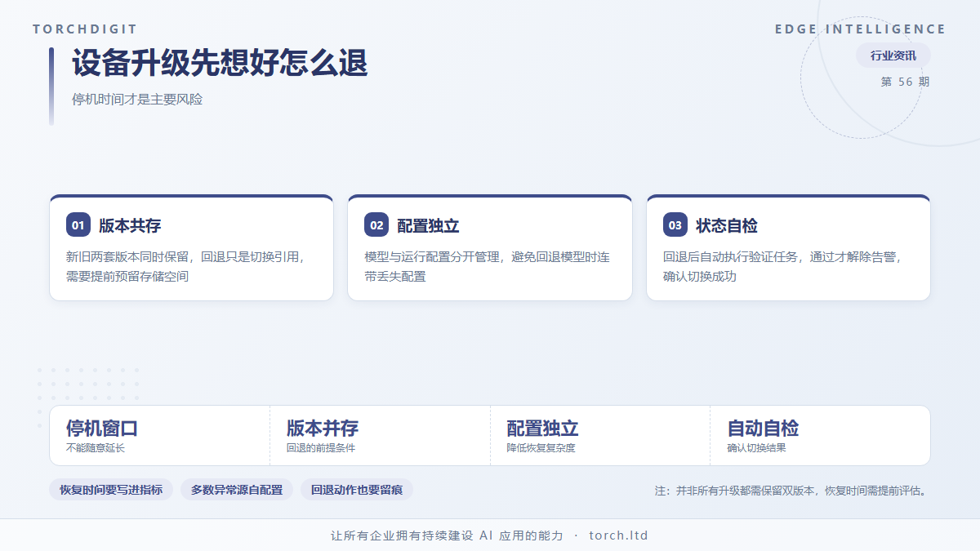Click the footer slogan with torch.ltd
980x551 pixels.
pyautogui.click(x=489, y=535)
